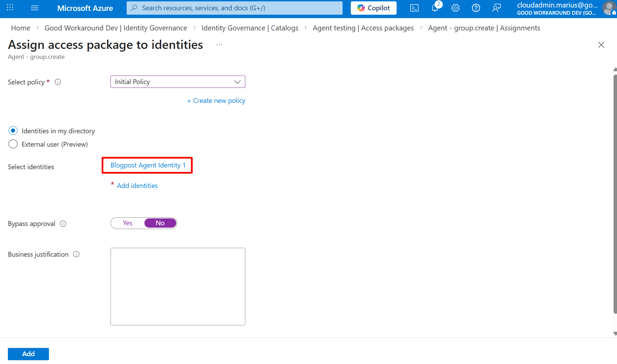Open the Help and support icon

[476, 8]
